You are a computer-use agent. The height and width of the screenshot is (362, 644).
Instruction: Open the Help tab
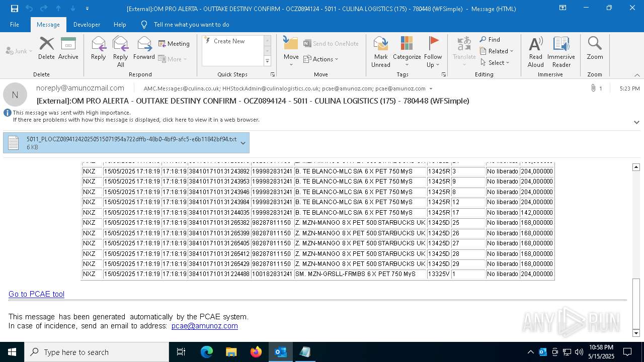pos(120,24)
